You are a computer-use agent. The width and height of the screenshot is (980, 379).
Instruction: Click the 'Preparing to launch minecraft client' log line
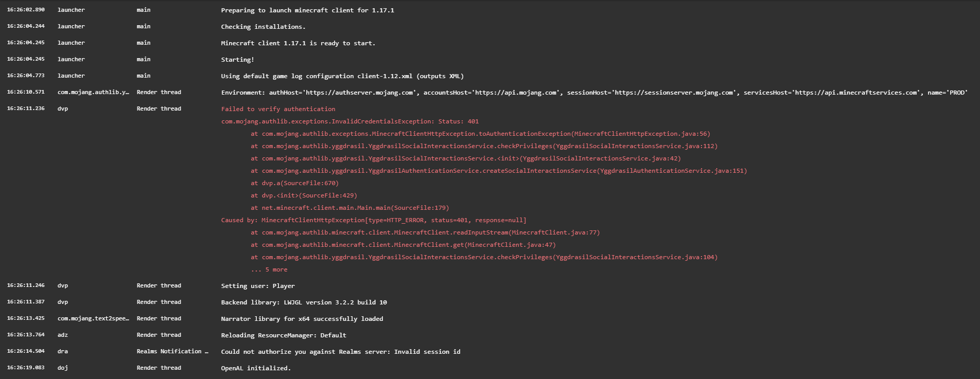(x=307, y=10)
